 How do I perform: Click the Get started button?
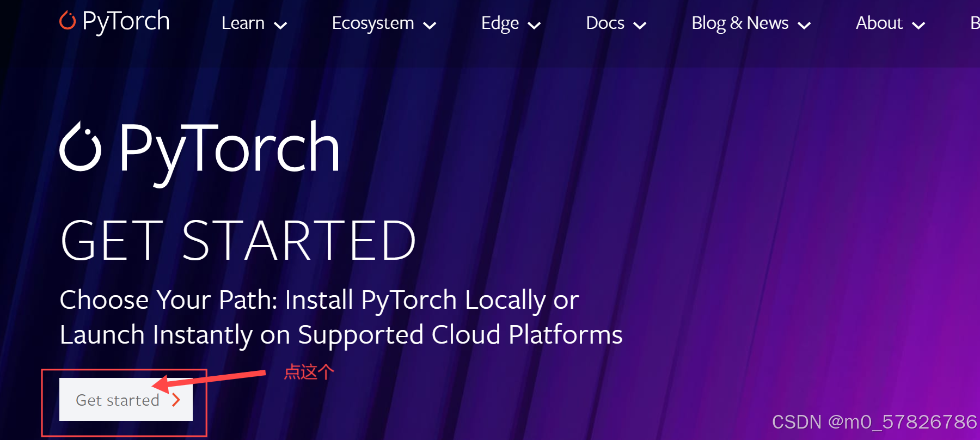126,400
